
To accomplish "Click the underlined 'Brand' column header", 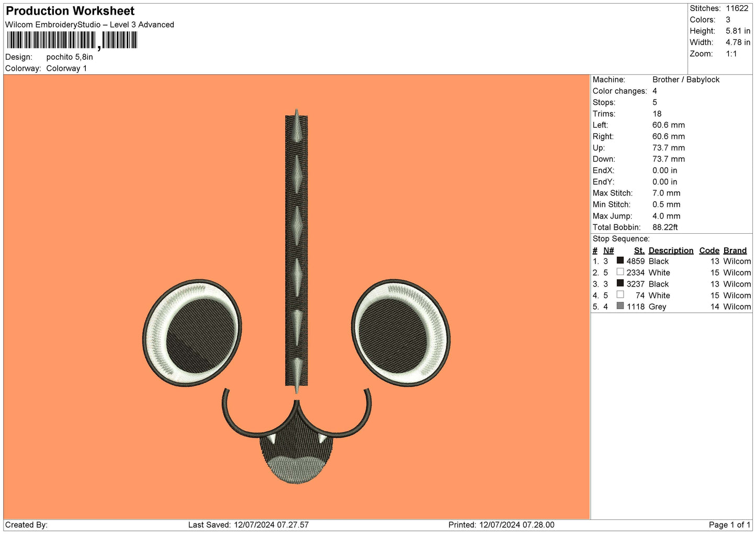I will (735, 251).
